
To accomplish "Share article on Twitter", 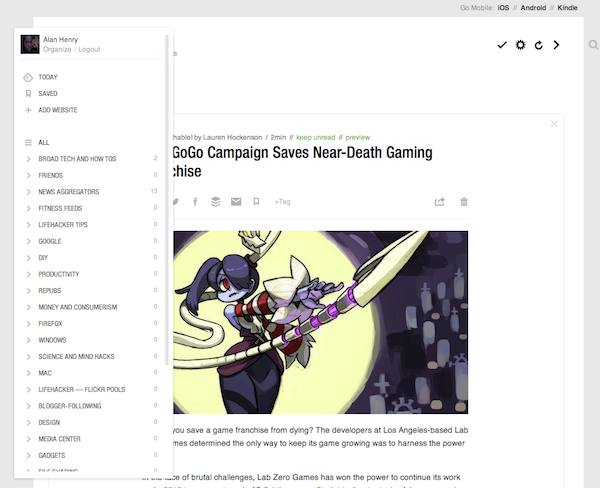I will tap(176, 202).
